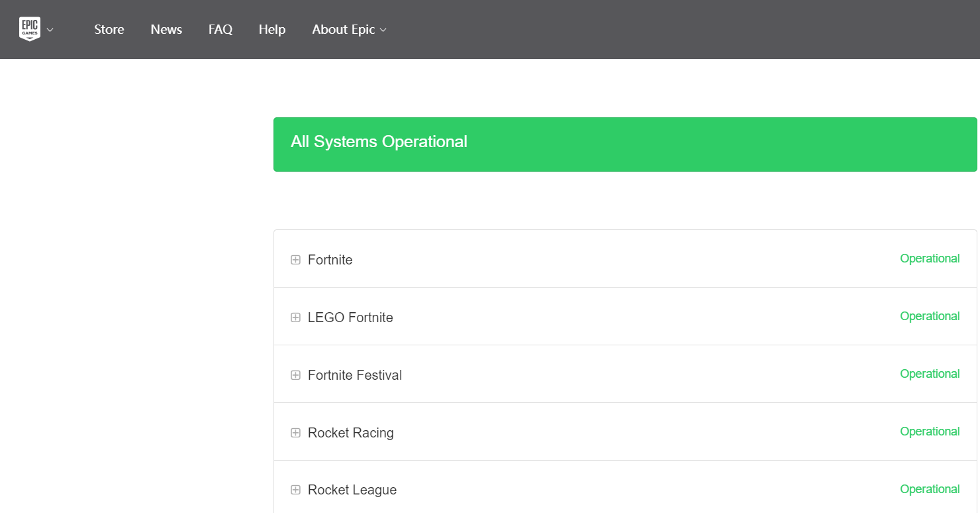Select the Fortnite component name
This screenshot has width=980, height=513.
click(x=330, y=260)
